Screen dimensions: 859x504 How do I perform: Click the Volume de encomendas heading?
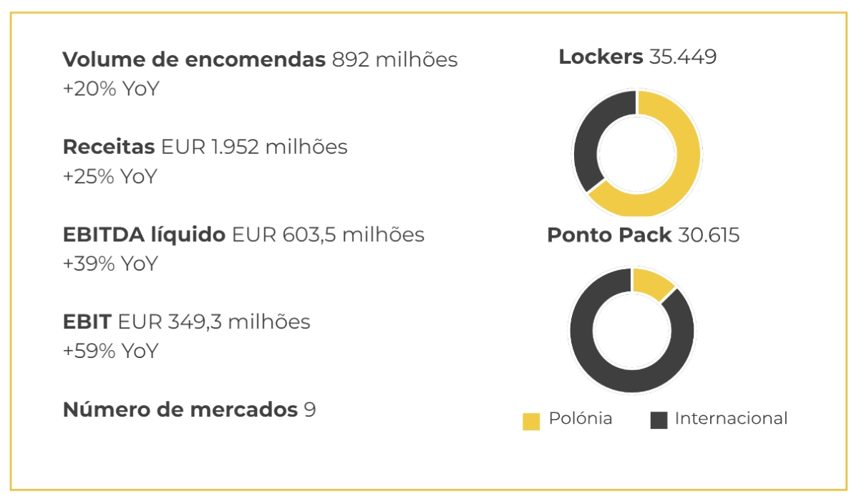[x=194, y=60]
